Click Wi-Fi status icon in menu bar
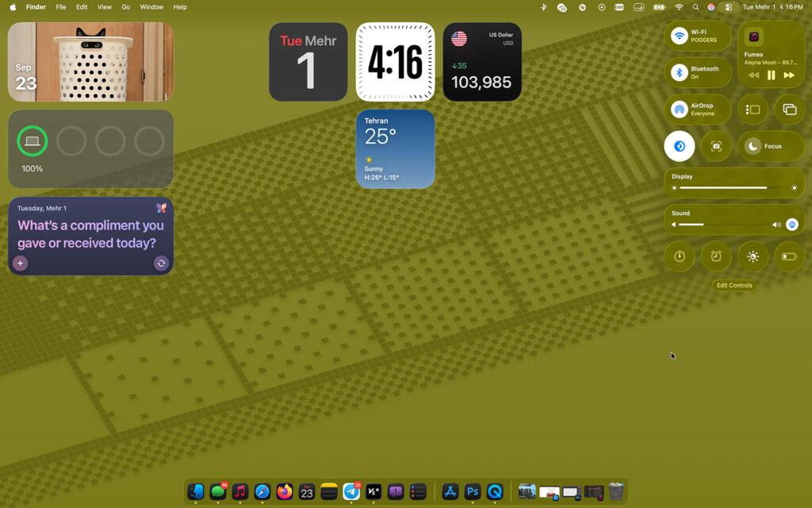Screen dimensions: 812x508 pyautogui.click(x=679, y=7)
